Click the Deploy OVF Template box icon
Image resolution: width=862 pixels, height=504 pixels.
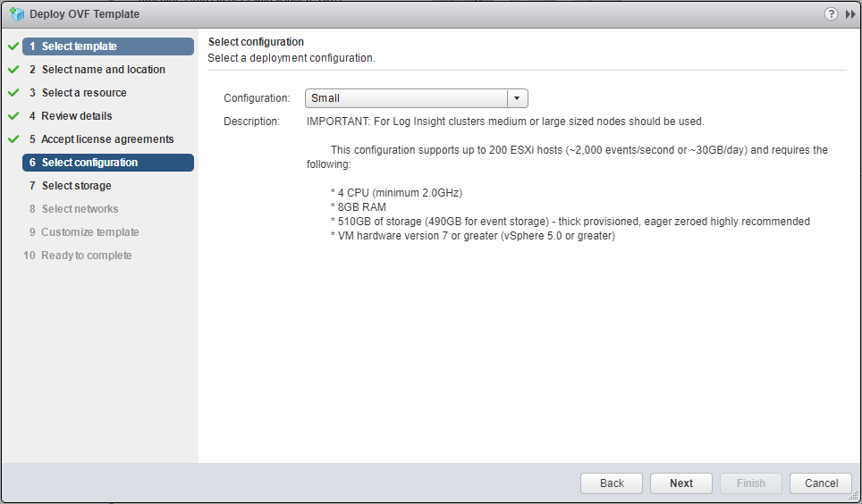tap(17, 13)
